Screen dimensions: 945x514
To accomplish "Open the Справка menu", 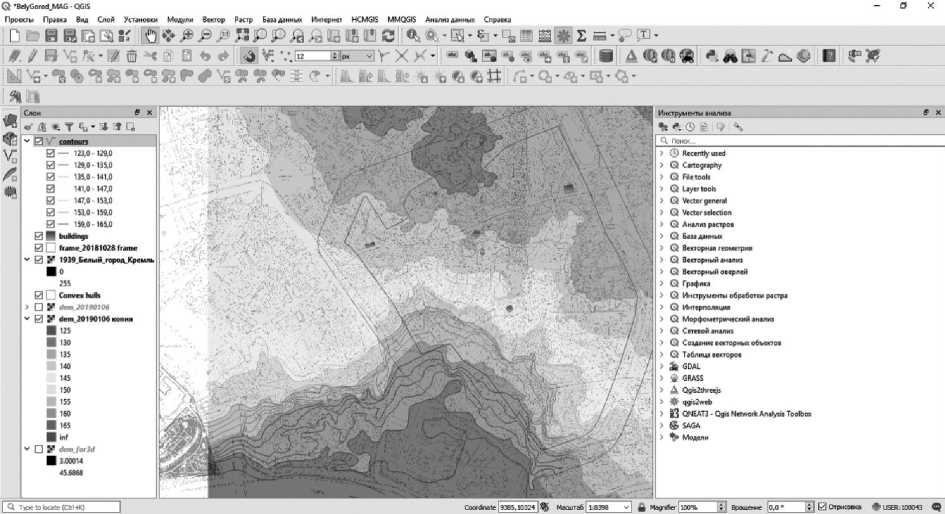I will (x=497, y=19).
